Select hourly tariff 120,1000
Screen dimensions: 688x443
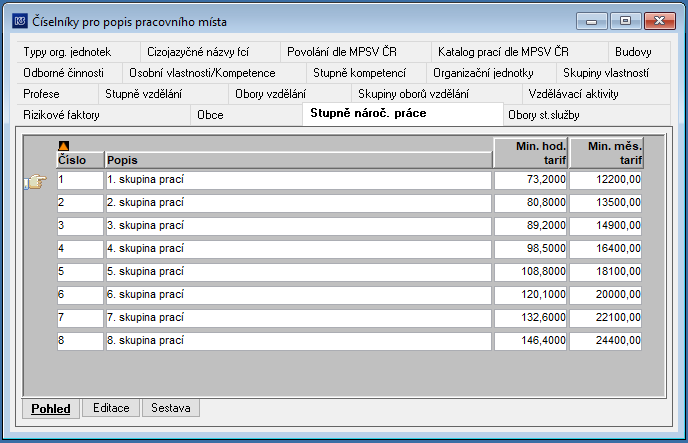coord(531,295)
